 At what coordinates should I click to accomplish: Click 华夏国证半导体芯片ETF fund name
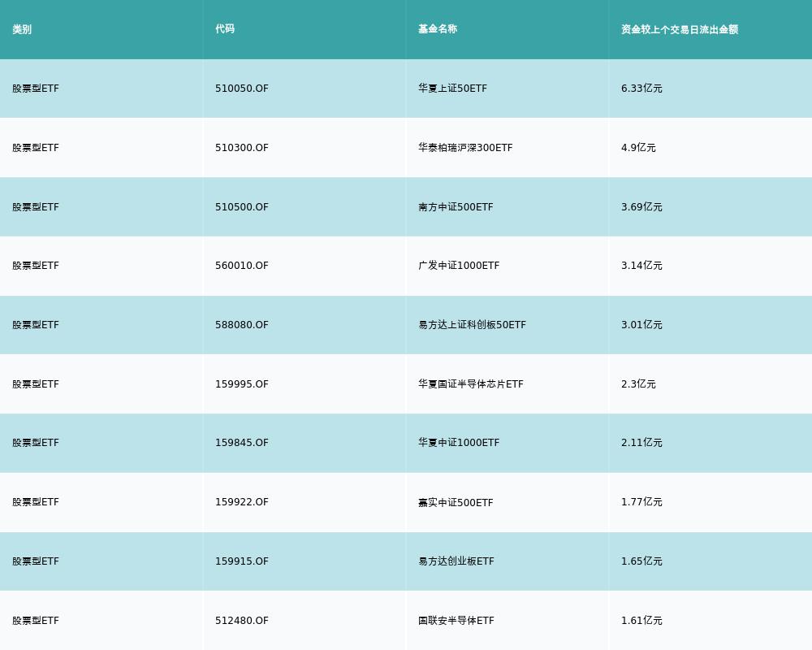coord(471,384)
